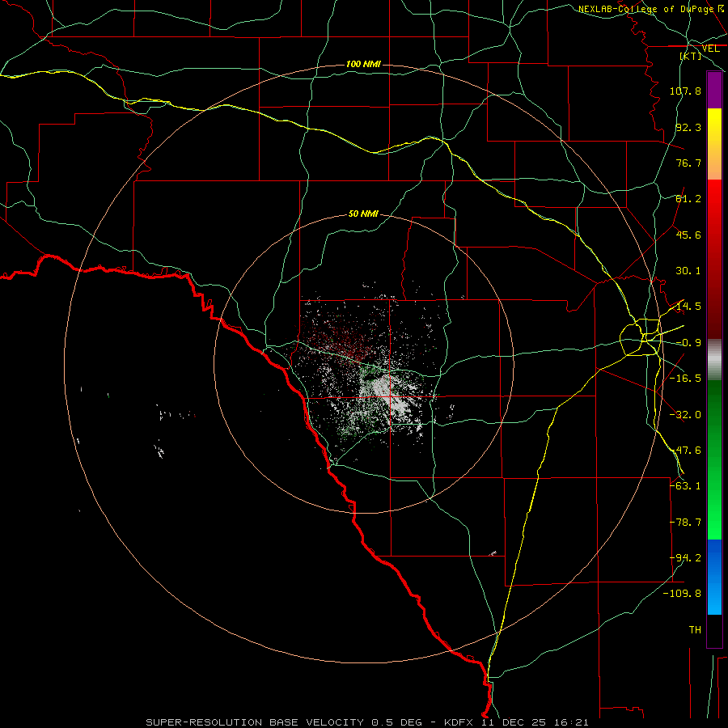
Task: Select the -16.5 value on velocity scale
Action: (x=685, y=379)
